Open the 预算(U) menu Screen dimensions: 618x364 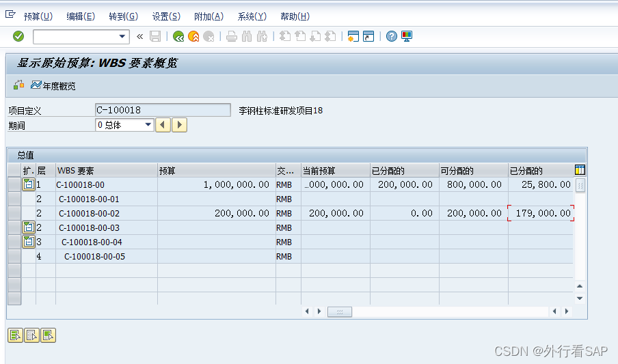click(x=38, y=16)
